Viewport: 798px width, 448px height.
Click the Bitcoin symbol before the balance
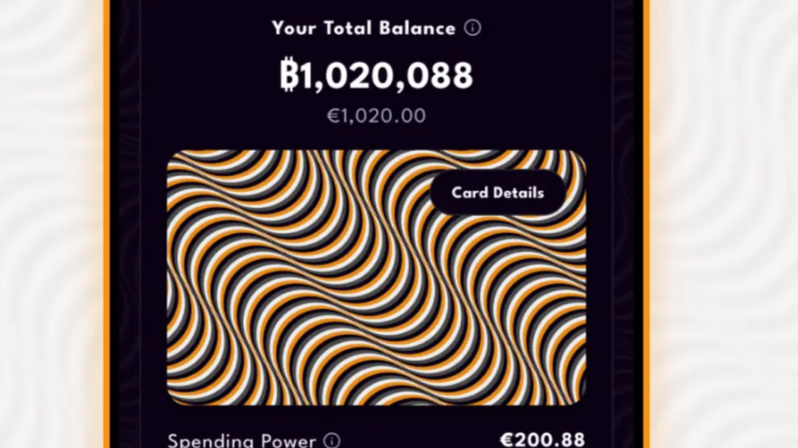point(289,75)
